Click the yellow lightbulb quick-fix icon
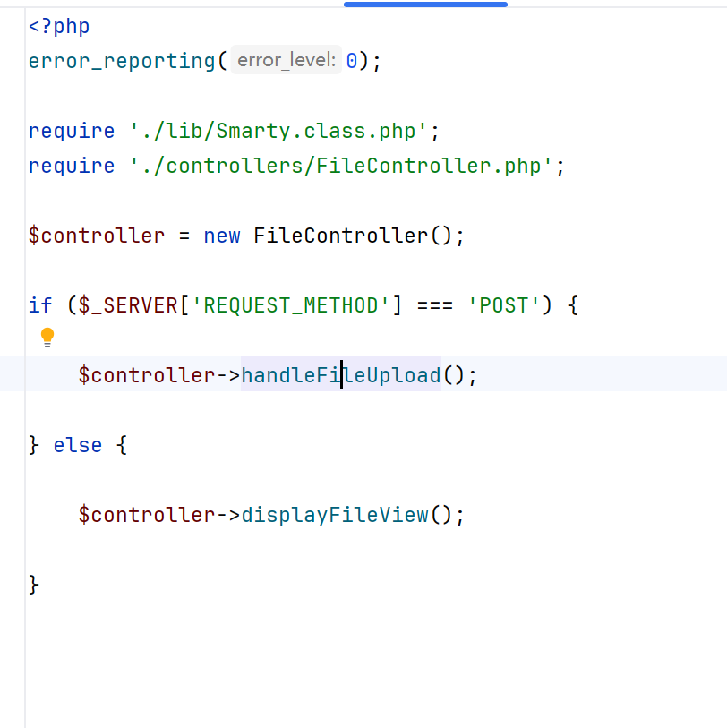Image resolution: width=727 pixels, height=728 pixels. pyautogui.click(x=47, y=337)
